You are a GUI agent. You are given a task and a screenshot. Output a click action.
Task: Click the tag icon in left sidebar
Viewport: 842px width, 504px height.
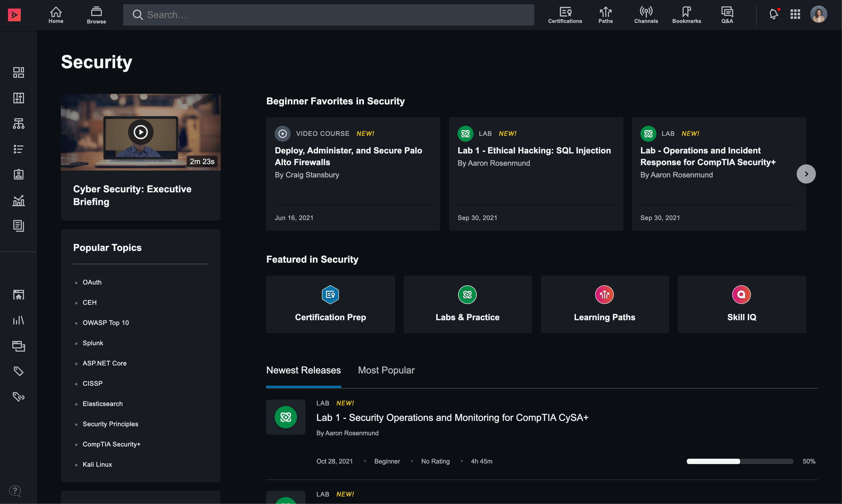pos(18,371)
